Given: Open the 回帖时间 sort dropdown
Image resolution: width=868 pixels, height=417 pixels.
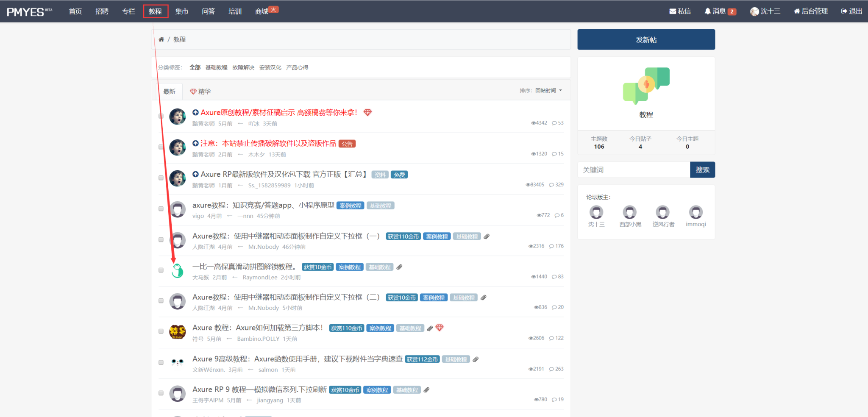Looking at the screenshot, I should (548, 90).
